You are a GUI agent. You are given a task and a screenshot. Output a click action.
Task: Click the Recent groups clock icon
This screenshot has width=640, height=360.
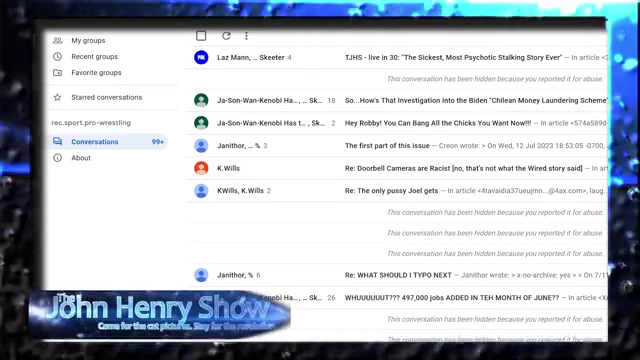click(58, 57)
